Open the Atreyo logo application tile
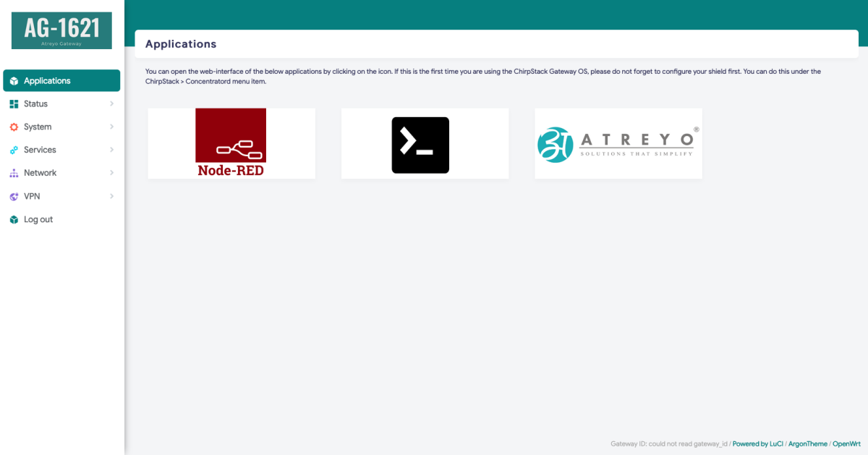This screenshot has height=455, width=868. click(x=618, y=143)
